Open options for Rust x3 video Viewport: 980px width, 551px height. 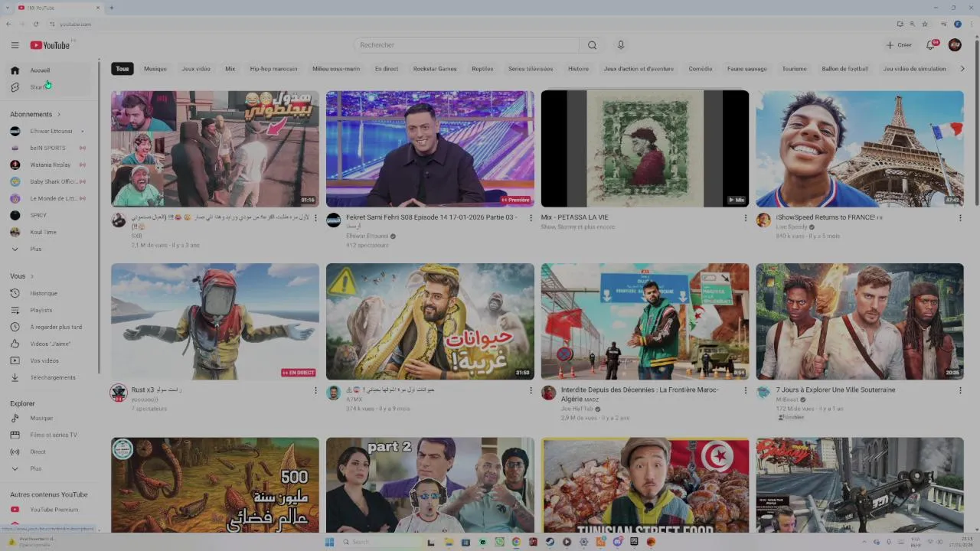315,390
